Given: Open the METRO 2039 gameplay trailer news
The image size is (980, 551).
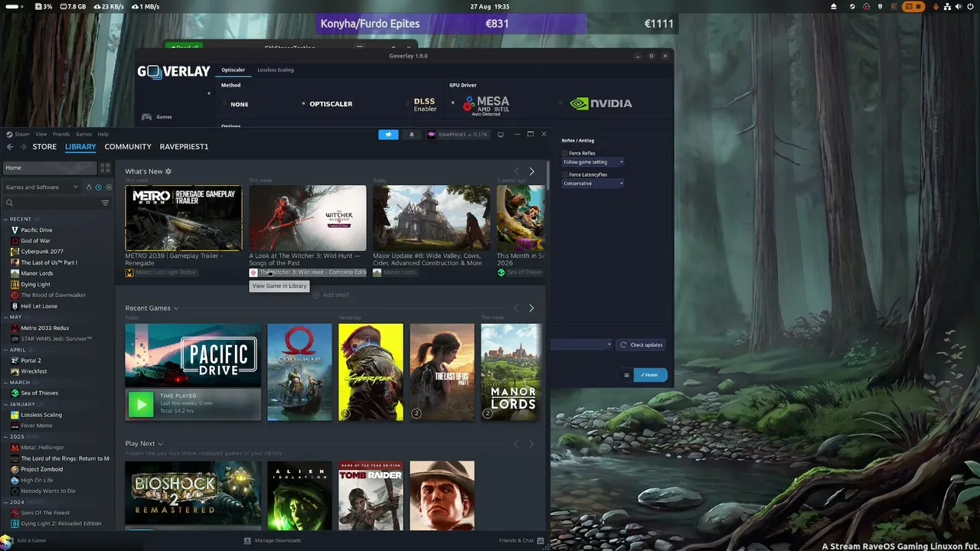Looking at the screenshot, I should pos(184,219).
